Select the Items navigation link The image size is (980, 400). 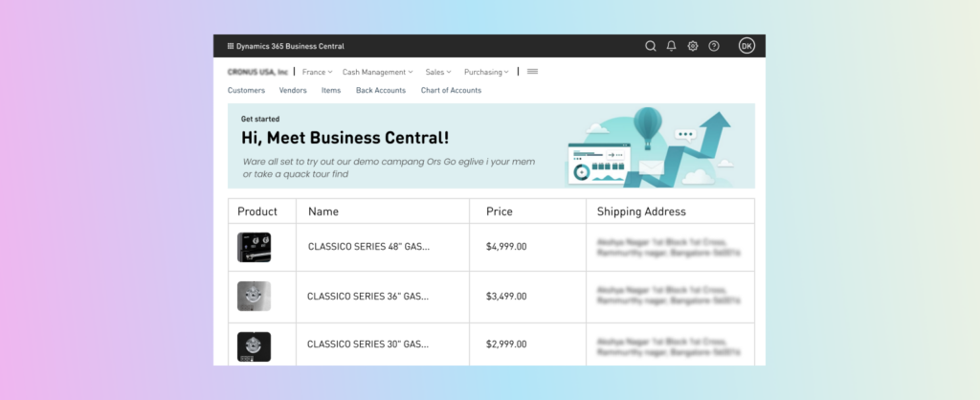click(x=331, y=91)
